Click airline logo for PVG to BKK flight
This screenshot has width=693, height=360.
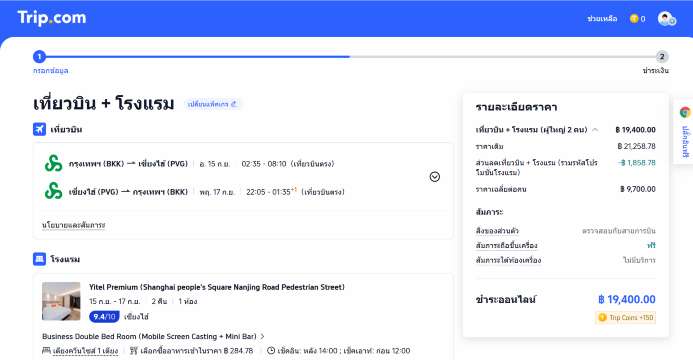click(x=53, y=191)
